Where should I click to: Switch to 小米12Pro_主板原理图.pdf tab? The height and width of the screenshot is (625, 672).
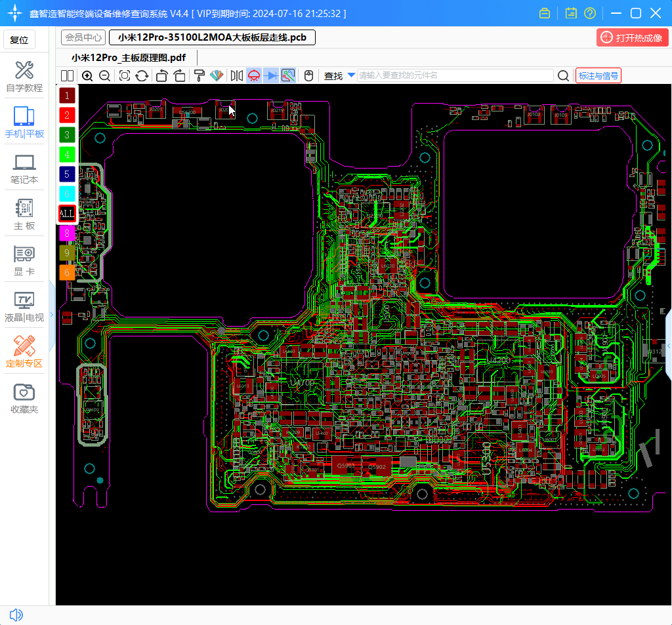[129, 58]
